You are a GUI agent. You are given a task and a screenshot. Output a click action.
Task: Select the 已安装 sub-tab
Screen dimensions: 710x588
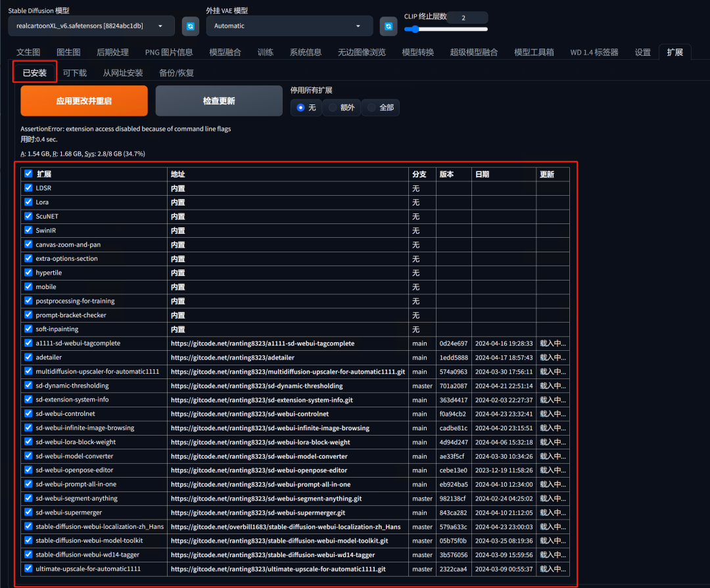point(35,72)
